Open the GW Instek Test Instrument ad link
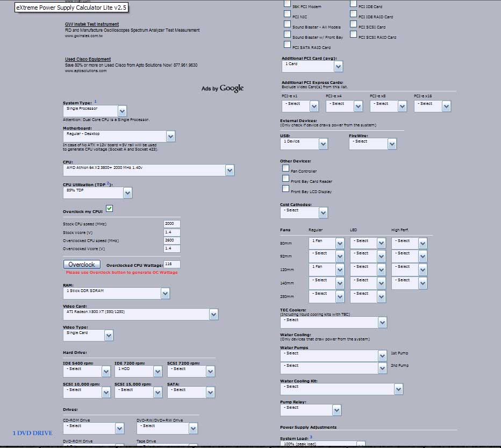Image resolution: width=501 pixels, height=448 pixels. coord(92,24)
